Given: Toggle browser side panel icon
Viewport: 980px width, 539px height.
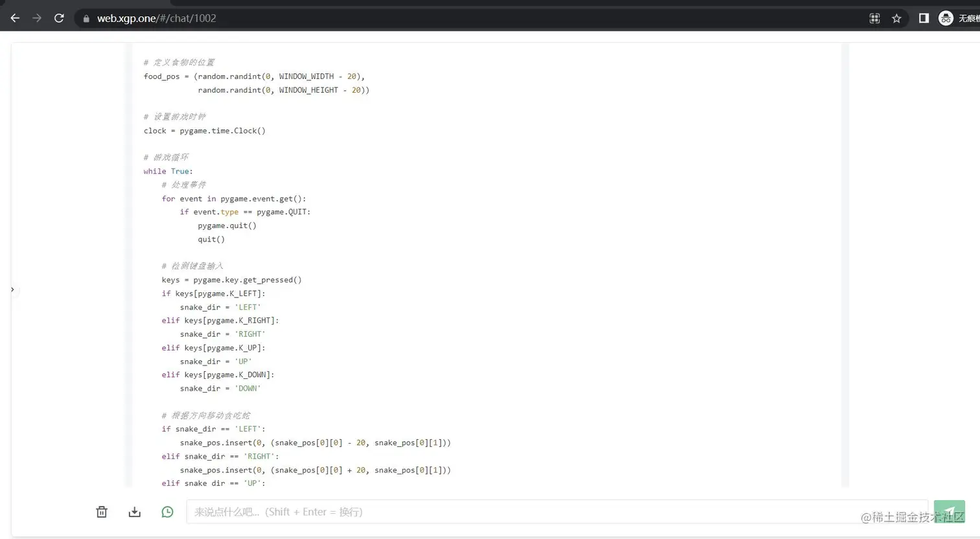Looking at the screenshot, I should [924, 18].
